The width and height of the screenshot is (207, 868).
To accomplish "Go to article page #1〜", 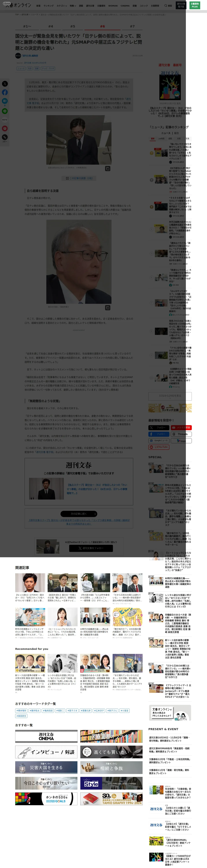I will (x=27, y=26).
